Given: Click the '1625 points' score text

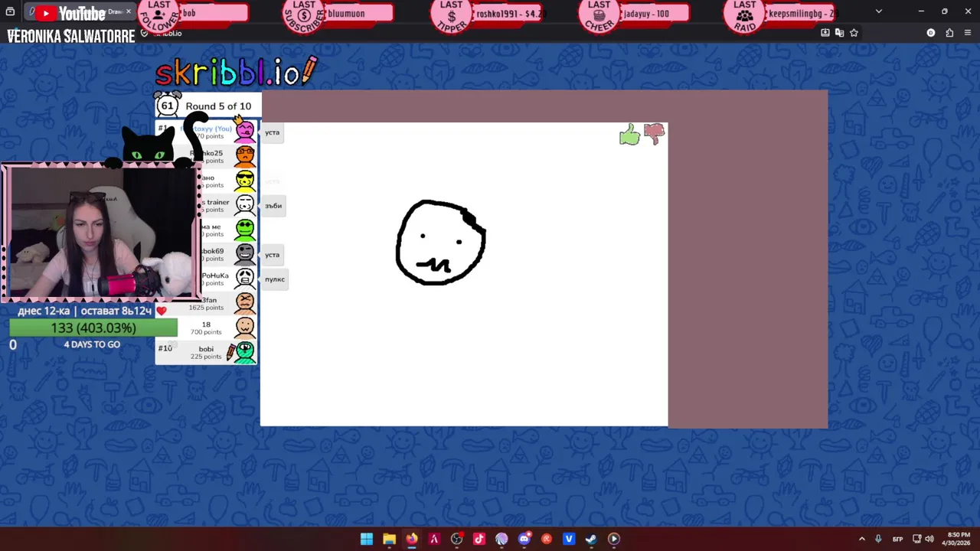Looking at the screenshot, I should coord(206,308).
